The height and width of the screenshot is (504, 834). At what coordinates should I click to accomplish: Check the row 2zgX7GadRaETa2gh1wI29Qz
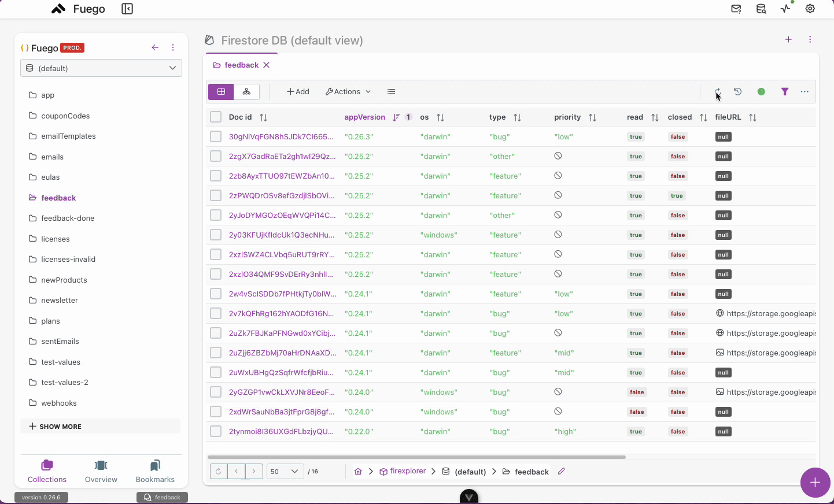pos(216,156)
